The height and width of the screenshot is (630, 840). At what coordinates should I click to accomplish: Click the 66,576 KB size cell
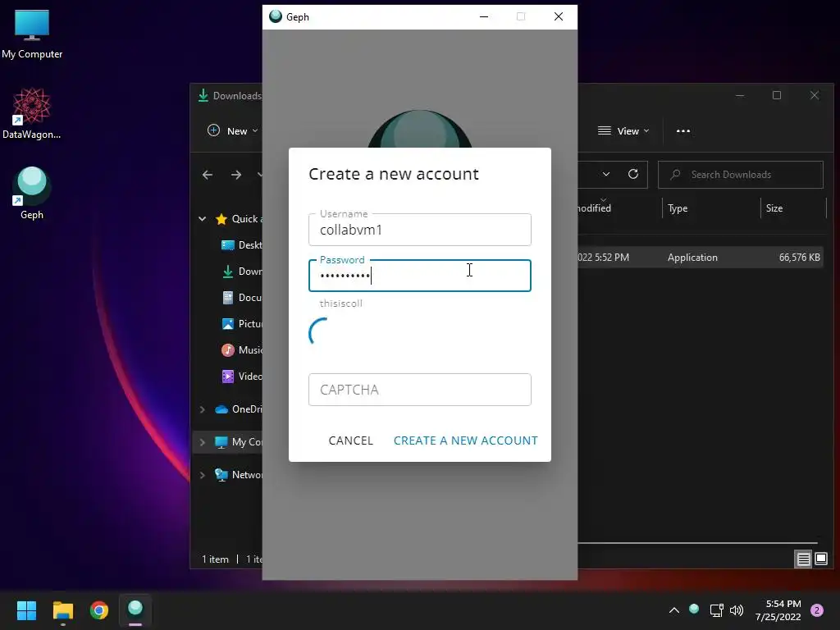tap(799, 258)
